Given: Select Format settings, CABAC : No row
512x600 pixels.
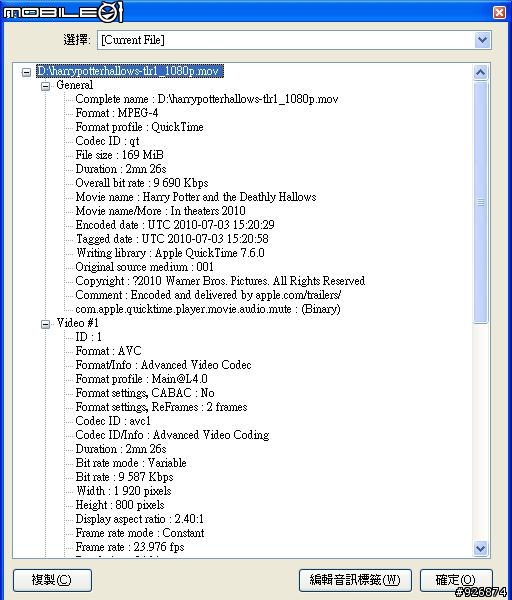Looking at the screenshot, I should 145,393.
